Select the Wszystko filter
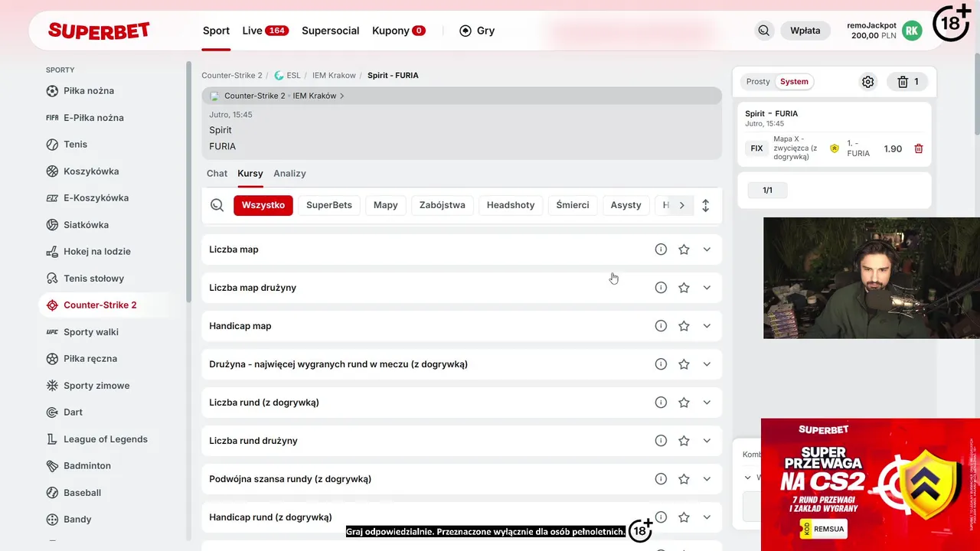Image resolution: width=980 pixels, height=551 pixels. 263,205
